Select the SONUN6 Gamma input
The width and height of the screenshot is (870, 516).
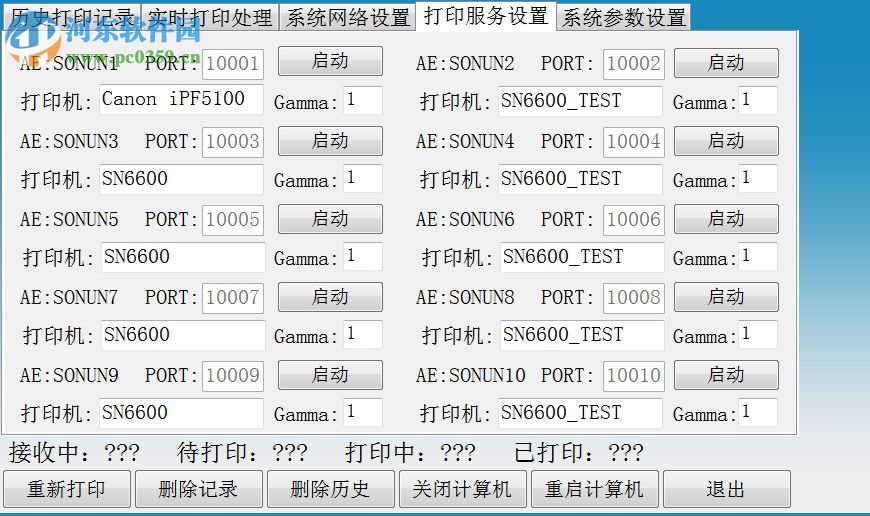click(757, 256)
